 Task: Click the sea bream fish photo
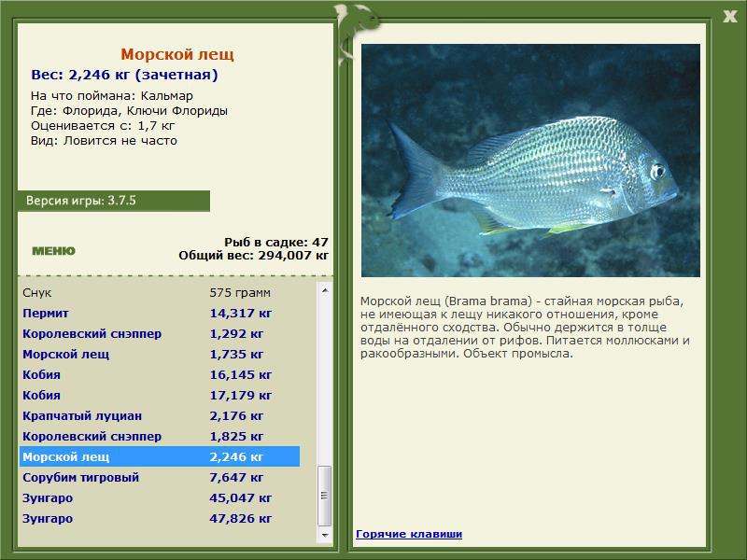[530, 161]
